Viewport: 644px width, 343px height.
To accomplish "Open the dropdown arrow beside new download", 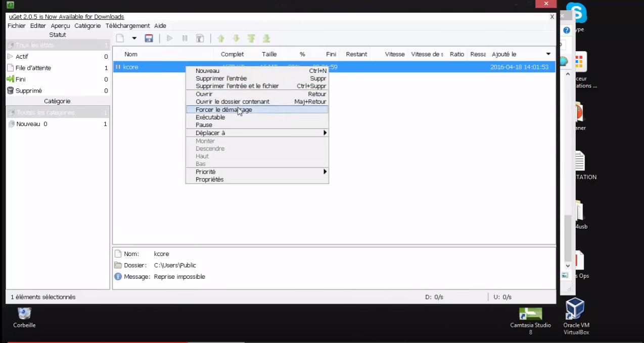I will tap(134, 38).
